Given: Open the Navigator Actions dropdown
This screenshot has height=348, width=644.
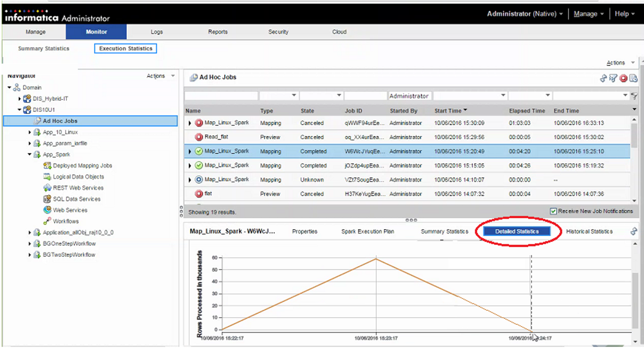Looking at the screenshot, I should coord(161,76).
